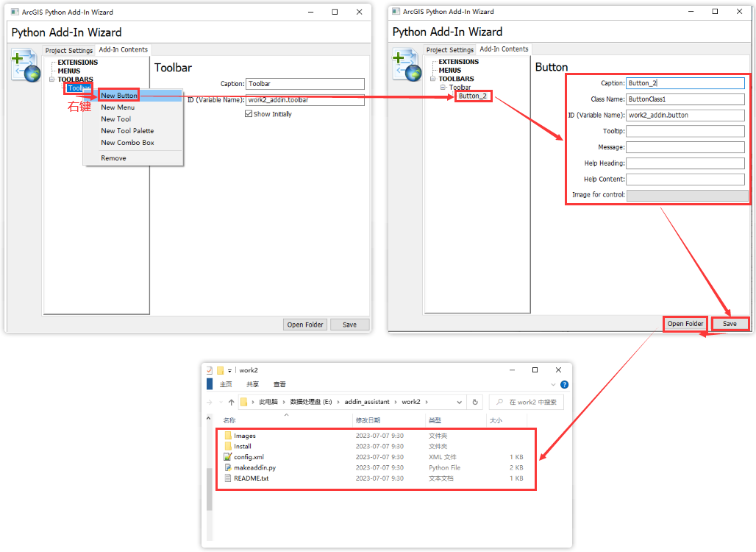
Task: Click the Class Name field containing ButtonClass1
Action: (685, 99)
